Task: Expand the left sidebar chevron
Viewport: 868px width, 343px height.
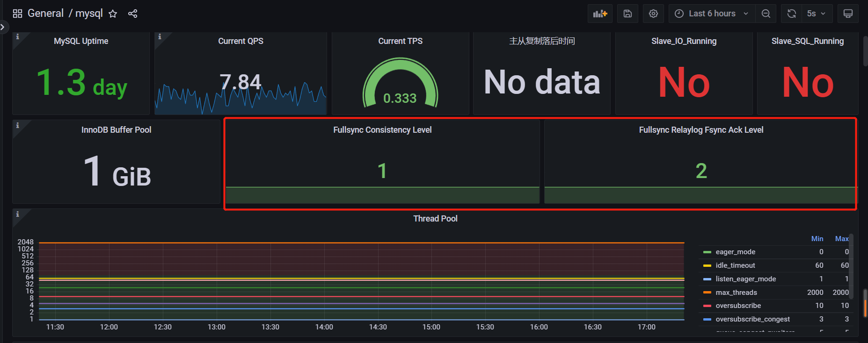Action: [x=3, y=27]
